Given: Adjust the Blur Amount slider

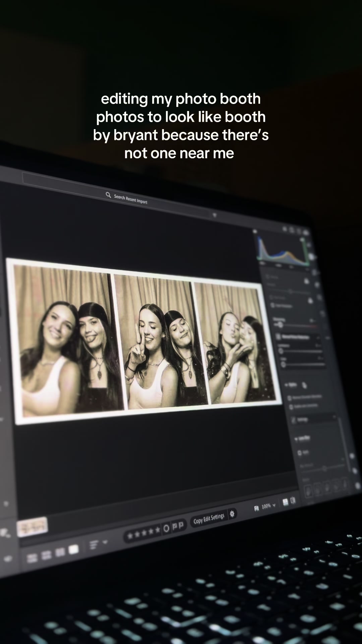Looking at the screenshot, I should click(324, 468).
